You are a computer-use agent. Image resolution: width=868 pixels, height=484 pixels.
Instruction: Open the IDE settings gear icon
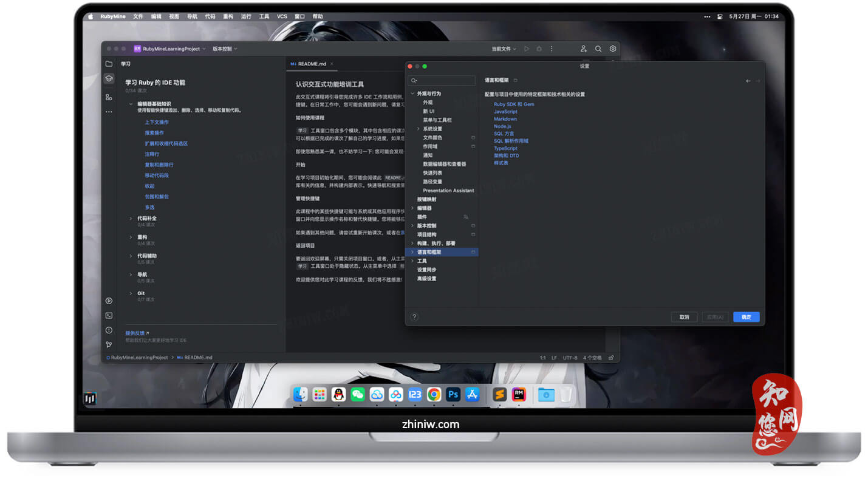click(x=613, y=49)
